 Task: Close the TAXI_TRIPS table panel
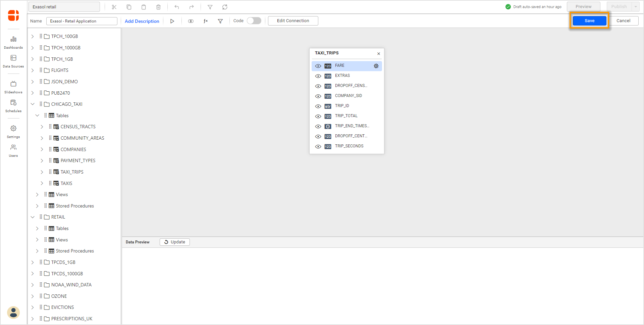tap(379, 54)
